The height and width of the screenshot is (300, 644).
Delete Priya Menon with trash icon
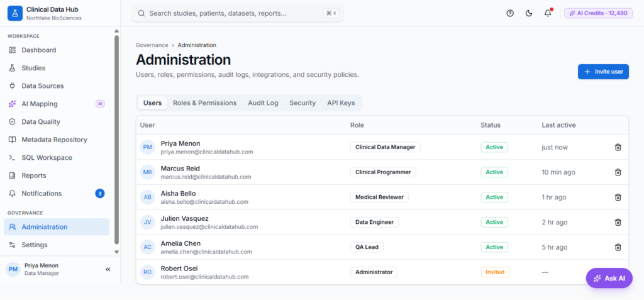point(618,147)
